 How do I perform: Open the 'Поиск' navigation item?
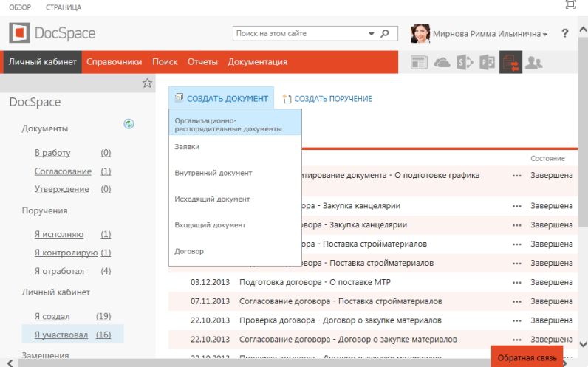pos(165,62)
